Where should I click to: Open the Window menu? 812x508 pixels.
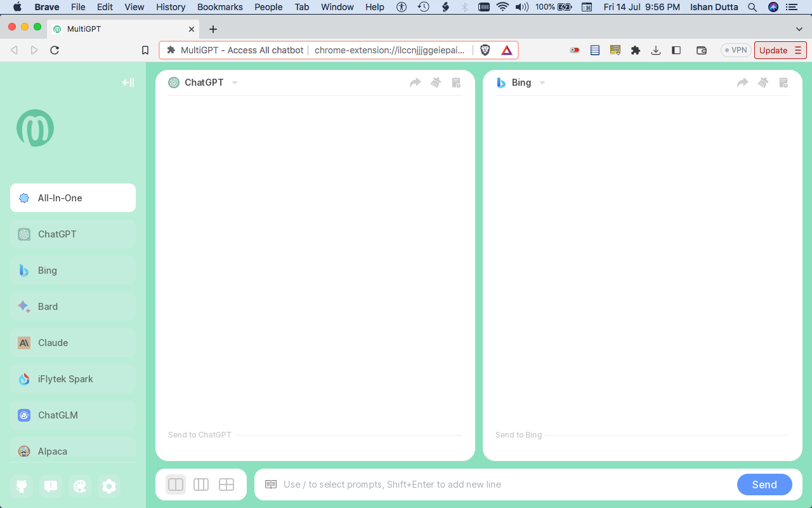pos(337,7)
